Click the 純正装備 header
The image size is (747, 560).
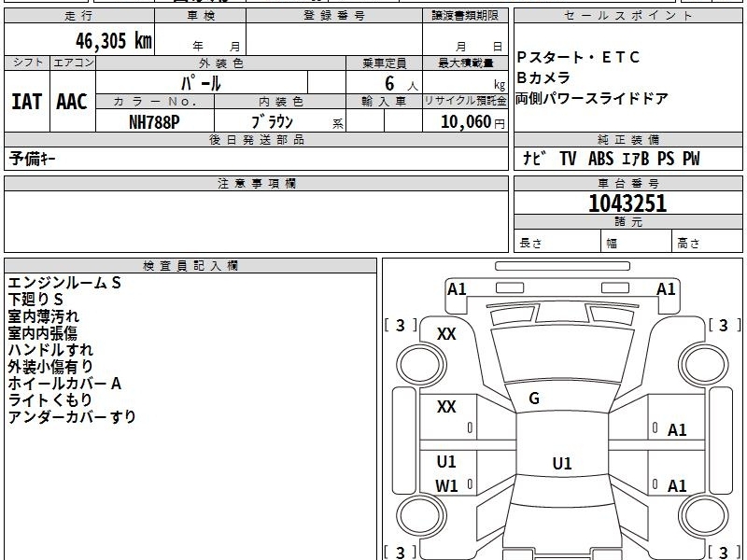coord(627,139)
